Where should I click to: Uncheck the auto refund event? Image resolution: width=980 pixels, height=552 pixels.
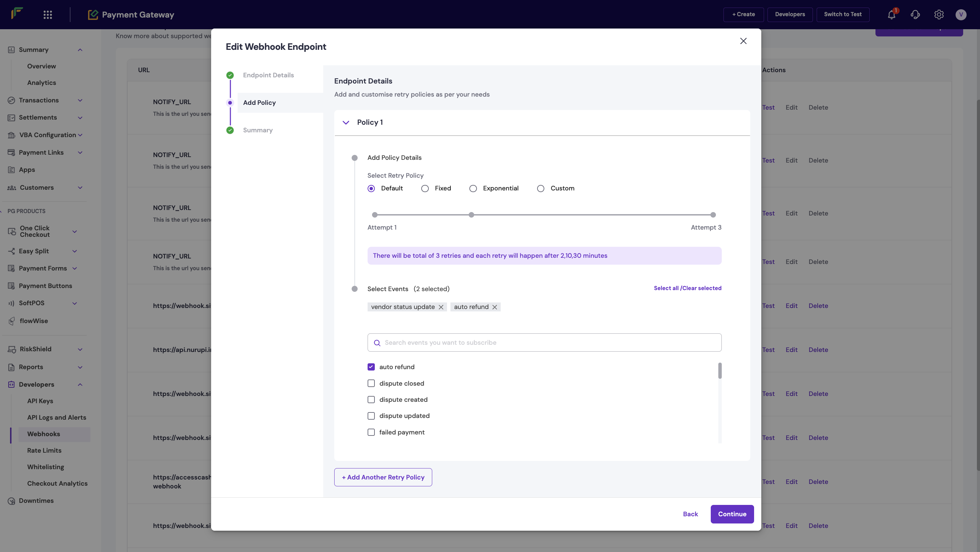pos(371,367)
